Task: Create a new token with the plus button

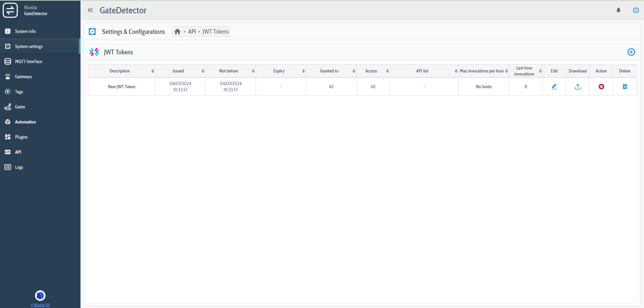Action: 631,52
